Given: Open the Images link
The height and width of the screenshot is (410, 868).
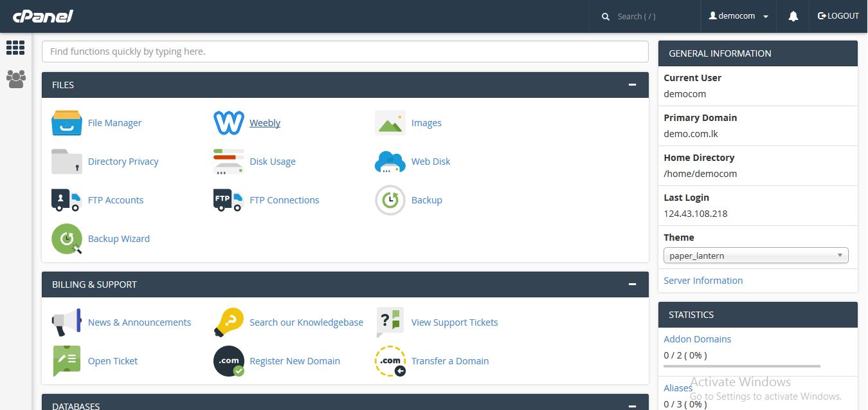Looking at the screenshot, I should pyautogui.click(x=426, y=123).
